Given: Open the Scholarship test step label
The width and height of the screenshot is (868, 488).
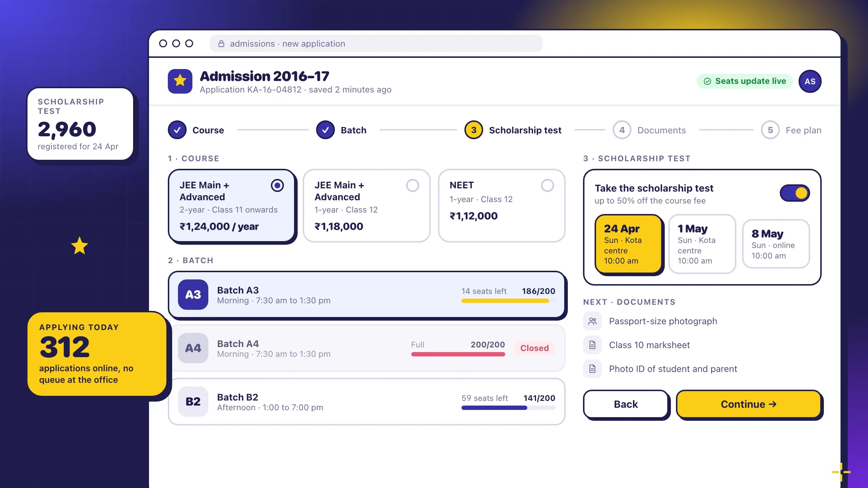Looking at the screenshot, I should 525,130.
